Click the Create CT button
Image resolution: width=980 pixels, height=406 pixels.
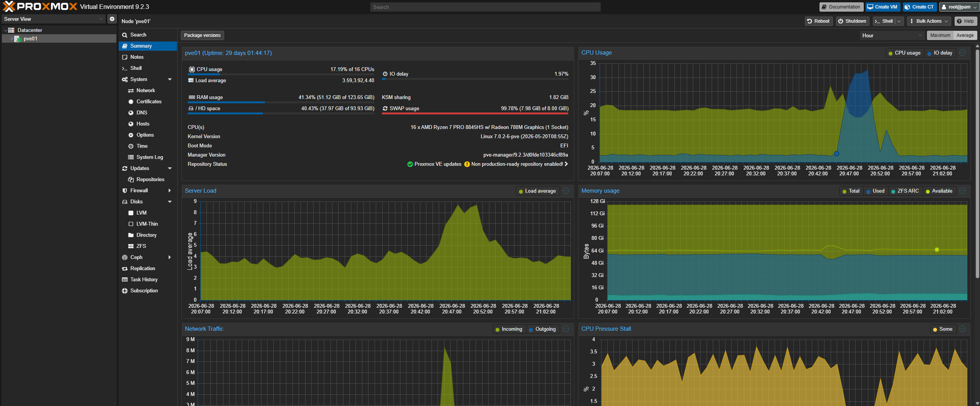920,7
